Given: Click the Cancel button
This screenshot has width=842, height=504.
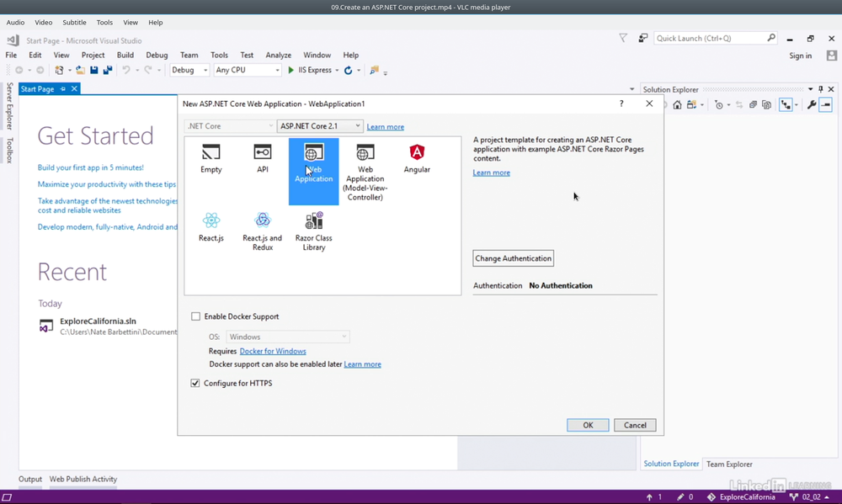Looking at the screenshot, I should (635, 425).
